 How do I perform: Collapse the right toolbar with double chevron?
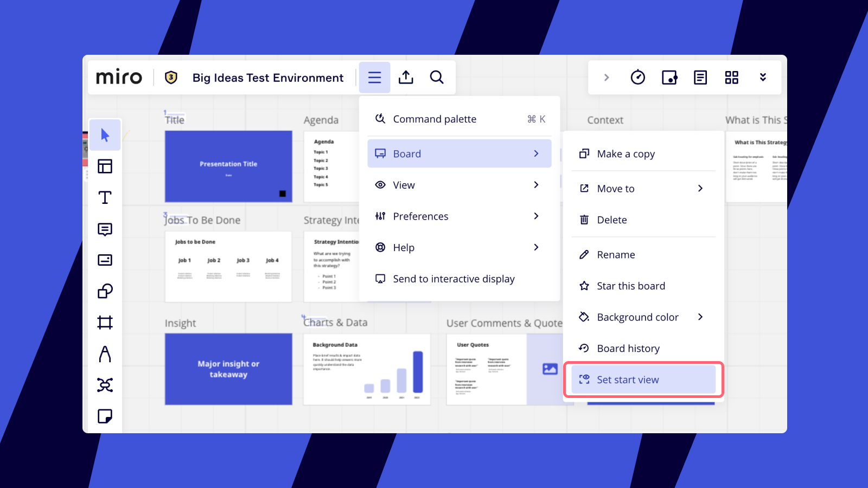point(763,78)
